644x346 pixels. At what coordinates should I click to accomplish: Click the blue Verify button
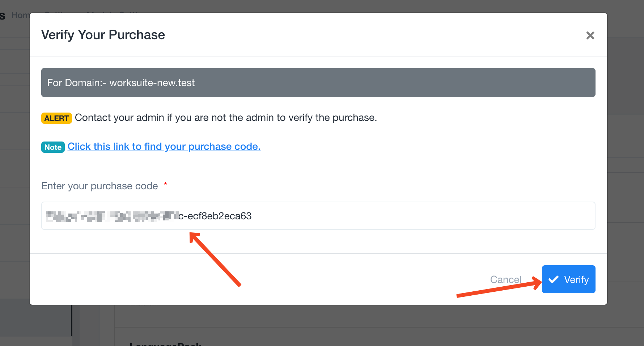click(568, 279)
